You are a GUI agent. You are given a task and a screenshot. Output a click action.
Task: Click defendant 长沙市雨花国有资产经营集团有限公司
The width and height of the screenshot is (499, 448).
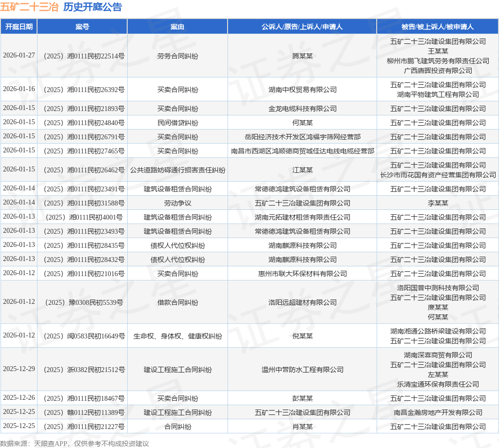438,175
